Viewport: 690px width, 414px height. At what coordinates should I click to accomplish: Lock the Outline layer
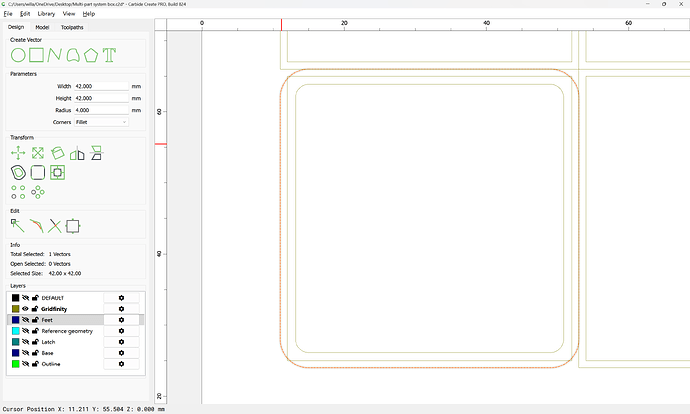tap(35, 364)
